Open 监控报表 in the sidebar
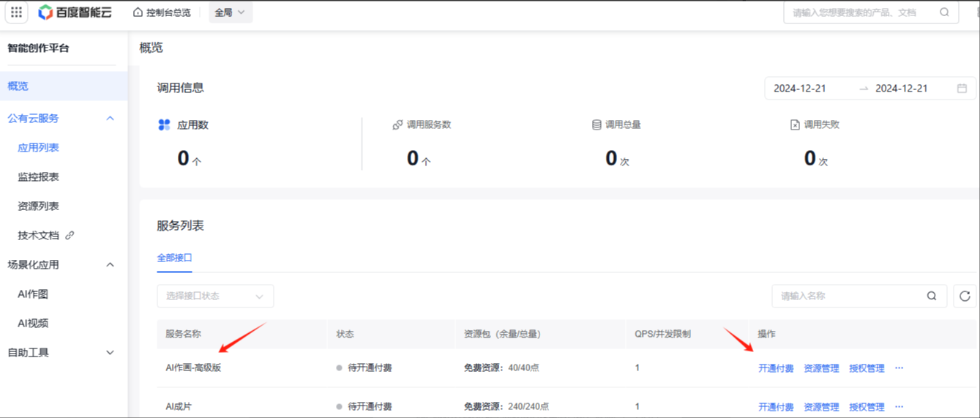This screenshot has height=418, width=980. [38, 177]
